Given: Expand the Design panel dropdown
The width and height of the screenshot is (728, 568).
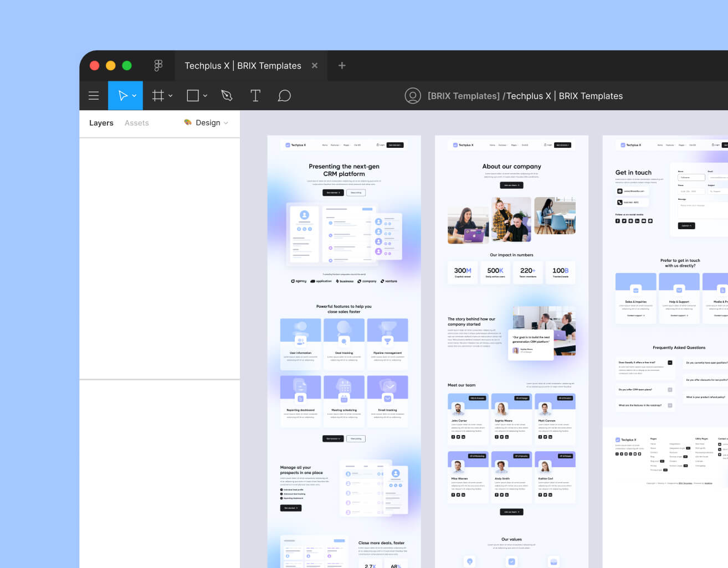Looking at the screenshot, I should 227,123.
